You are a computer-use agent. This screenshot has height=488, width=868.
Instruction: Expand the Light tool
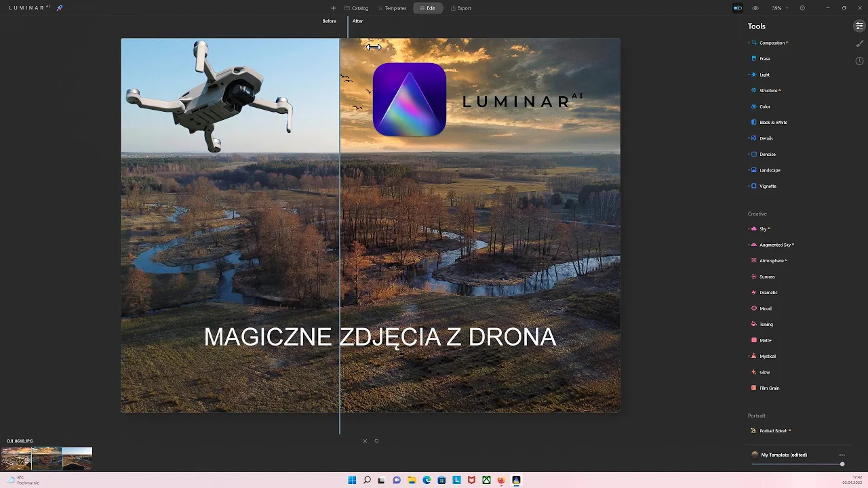coord(764,75)
